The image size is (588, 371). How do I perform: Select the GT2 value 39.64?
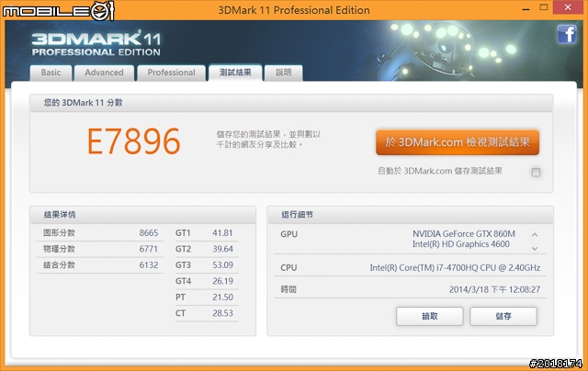pos(222,249)
